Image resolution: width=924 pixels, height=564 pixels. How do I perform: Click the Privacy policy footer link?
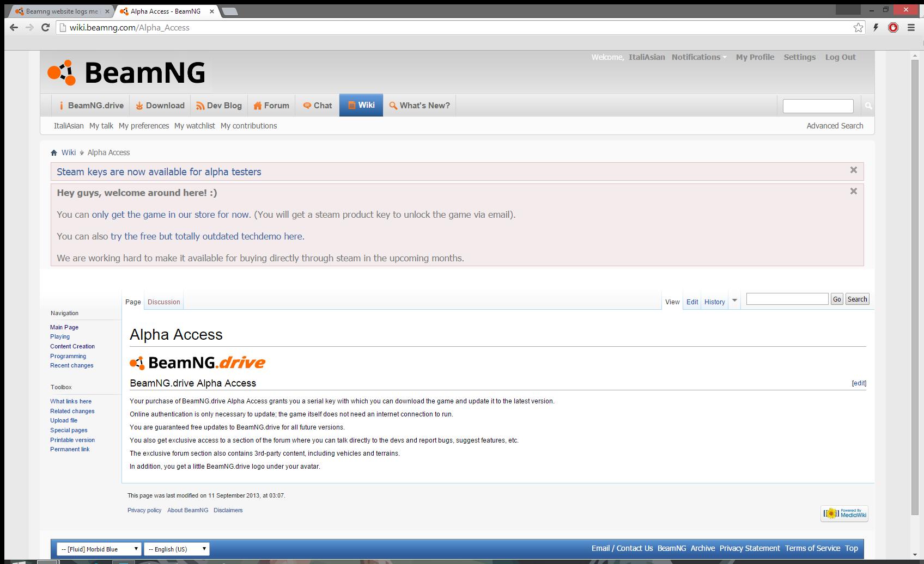click(x=144, y=510)
